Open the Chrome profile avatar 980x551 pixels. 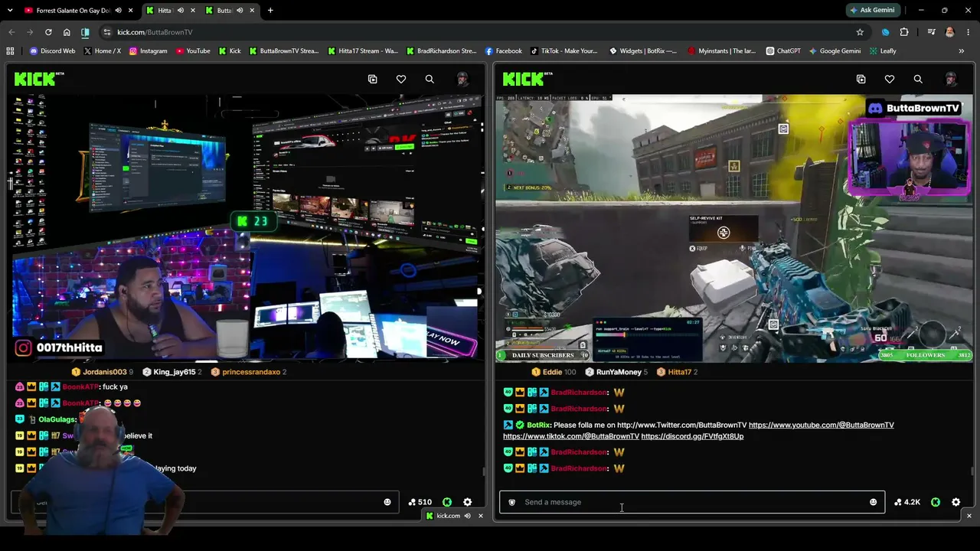pos(949,32)
